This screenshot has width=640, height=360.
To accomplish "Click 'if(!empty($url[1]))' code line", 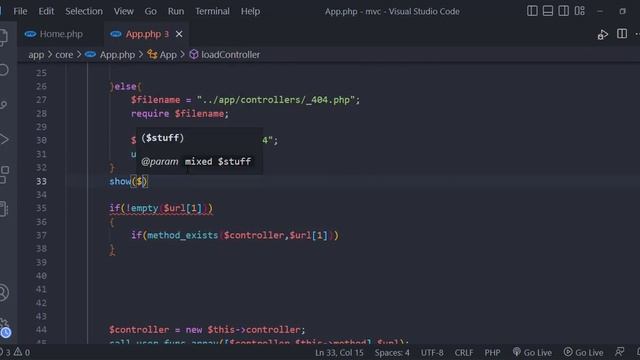I will pos(161,208).
